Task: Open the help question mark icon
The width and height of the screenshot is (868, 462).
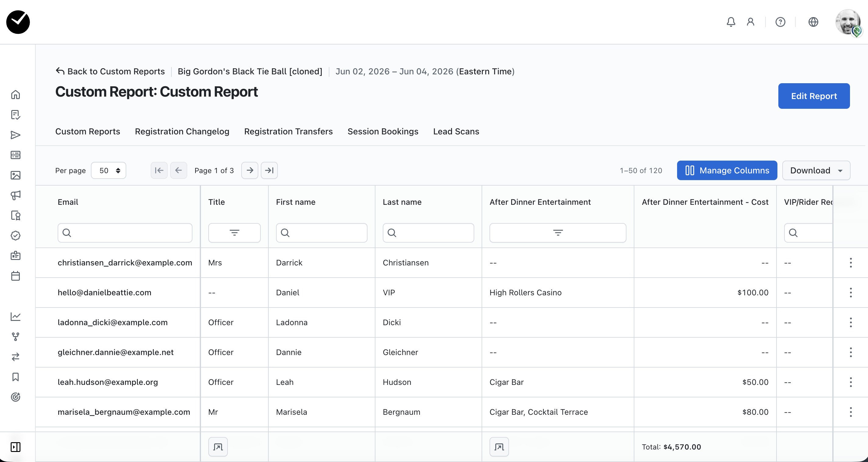Action: 780,22
